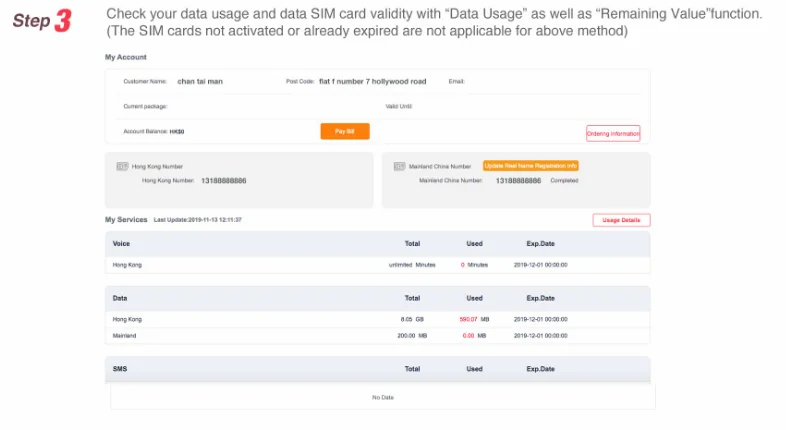Click the customer name chan tai man

click(199, 81)
